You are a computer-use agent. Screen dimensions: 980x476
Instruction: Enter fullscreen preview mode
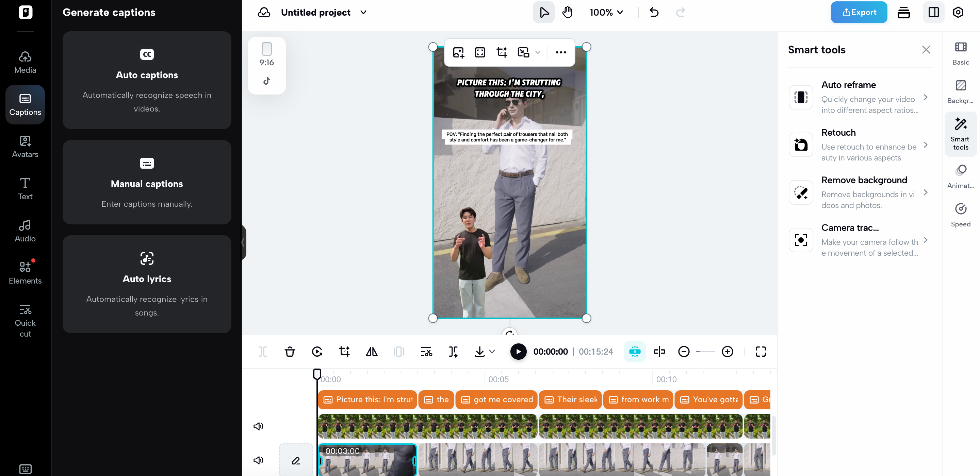tap(761, 352)
